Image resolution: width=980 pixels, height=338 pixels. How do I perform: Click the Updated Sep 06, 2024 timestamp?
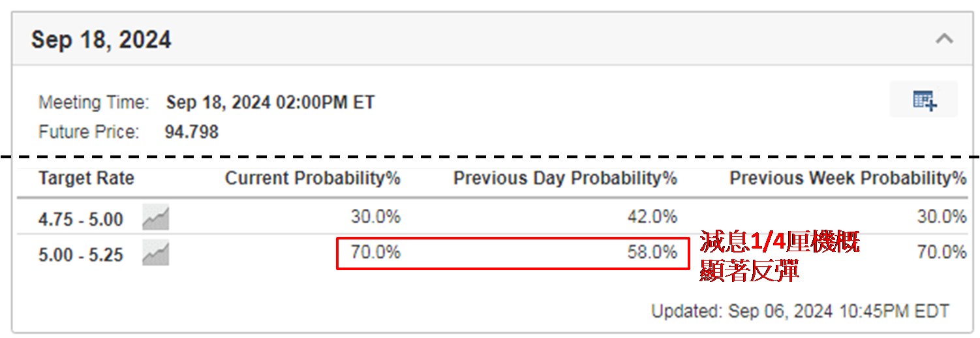(x=800, y=311)
